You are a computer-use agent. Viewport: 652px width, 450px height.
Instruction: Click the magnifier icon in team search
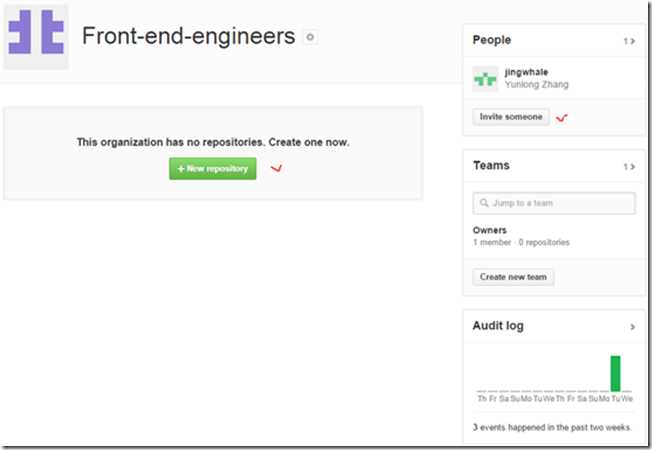(x=484, y=203)
